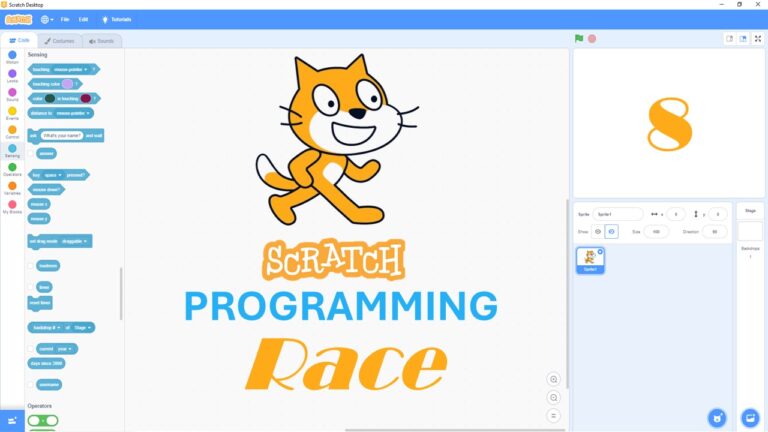This screenshot has width=768, height=432.
Task: Select the Sensing block category
Action: pos(12,151)
